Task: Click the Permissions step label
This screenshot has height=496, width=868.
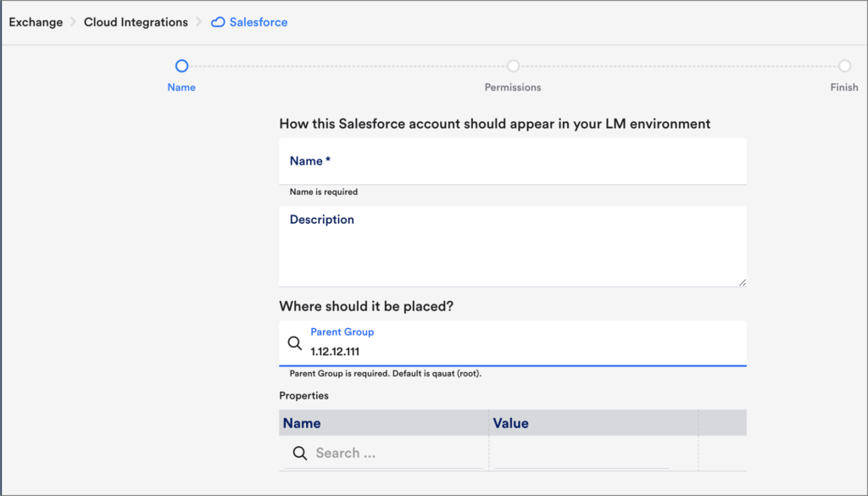Action: [x=513, y=87]
